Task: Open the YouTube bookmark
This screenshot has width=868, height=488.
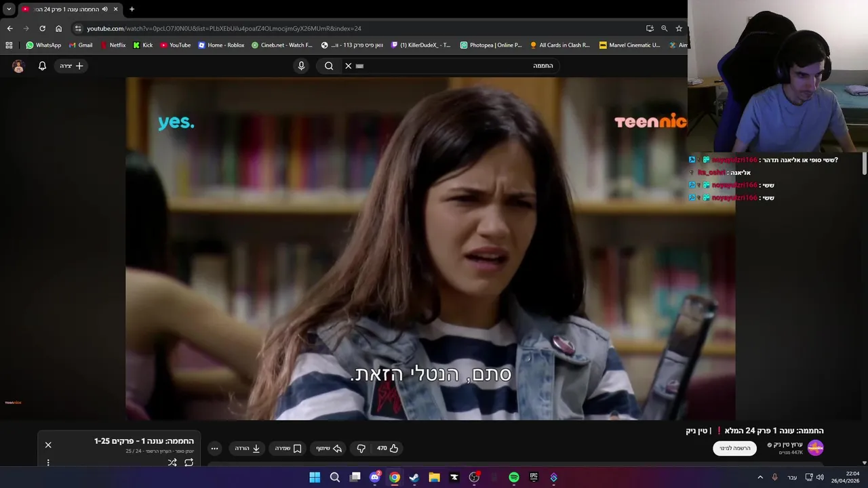Action: [x=176, y=45]
